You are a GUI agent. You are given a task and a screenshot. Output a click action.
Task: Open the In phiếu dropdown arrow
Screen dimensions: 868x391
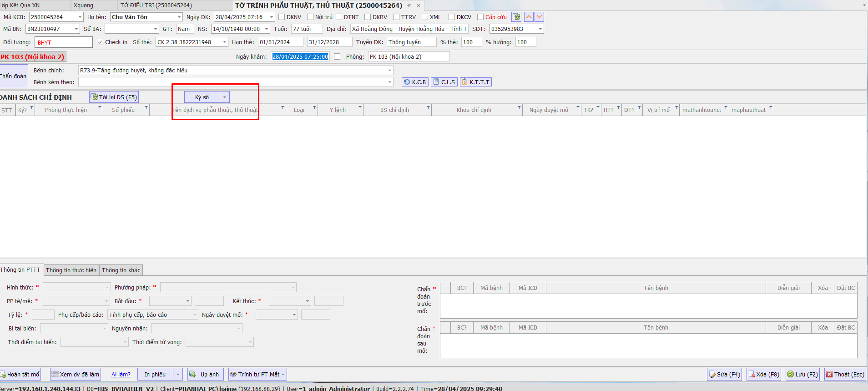[x=178, y=374]
